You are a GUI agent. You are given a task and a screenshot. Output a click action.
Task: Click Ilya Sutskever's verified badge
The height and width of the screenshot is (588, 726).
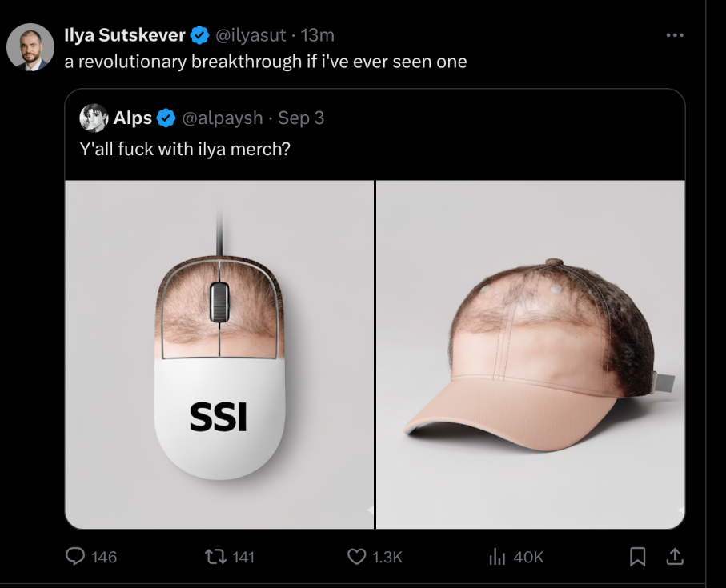pyautogui.click(x=200, y=35)
